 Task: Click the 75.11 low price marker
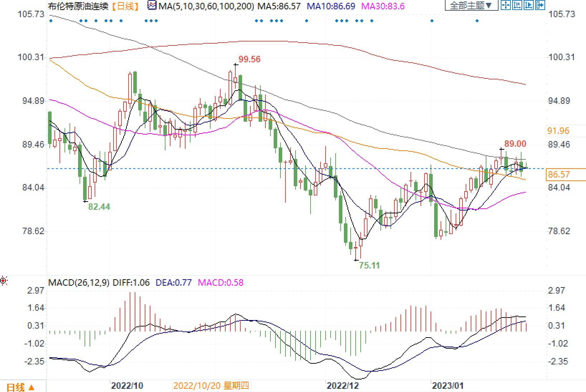click(x=369, y=265)
